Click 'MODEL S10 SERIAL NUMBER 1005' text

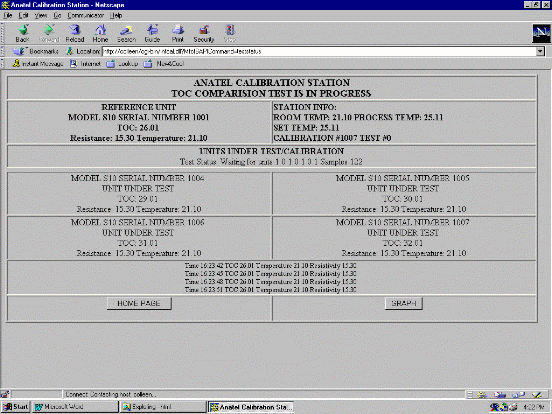pos(403,178)
